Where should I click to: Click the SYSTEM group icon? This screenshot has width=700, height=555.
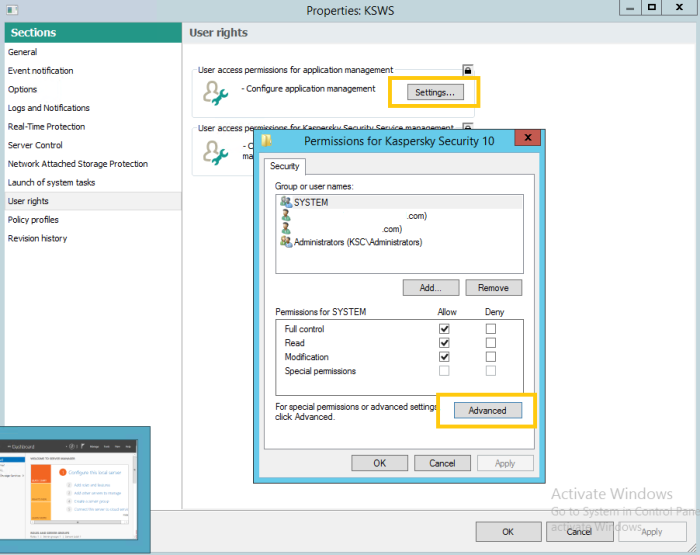point(286,202)
